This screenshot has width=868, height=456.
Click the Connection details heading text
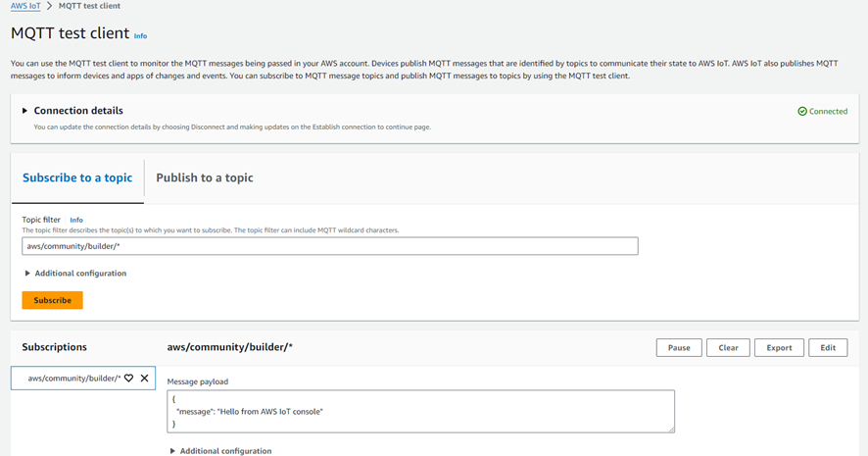tap(78, 111)
